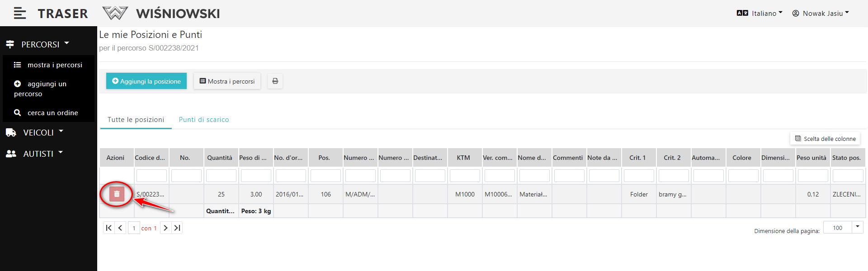Go to the next page arrow
The width and height of the screenshot is (868, 271).
pos(165,228)
